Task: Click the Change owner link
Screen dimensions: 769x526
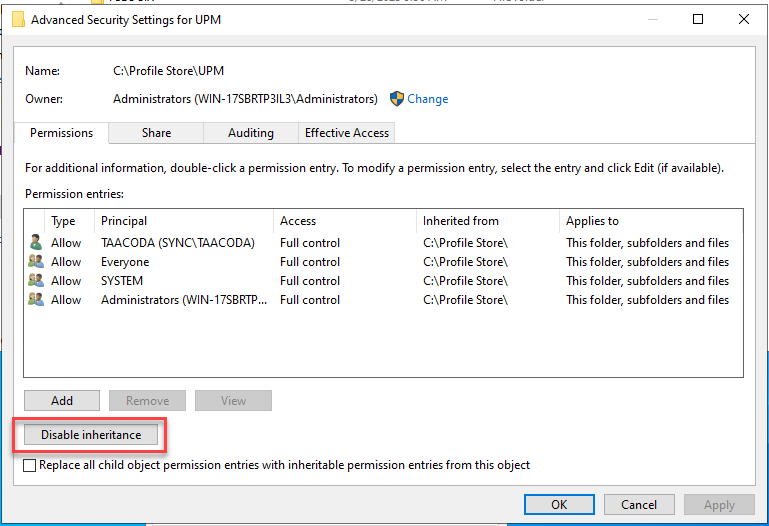Action: 428,99
